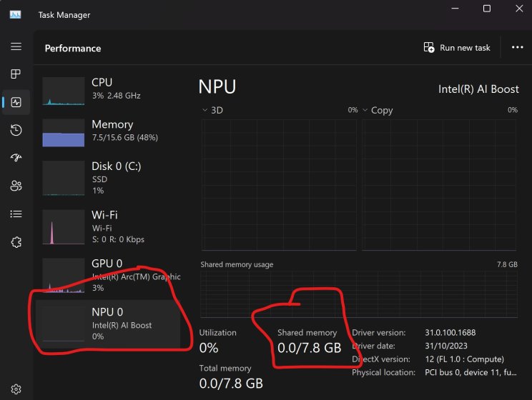
Task: Select Disk 0 (C:) performance item
Action: pyautogui.click(x=111, y=177)
